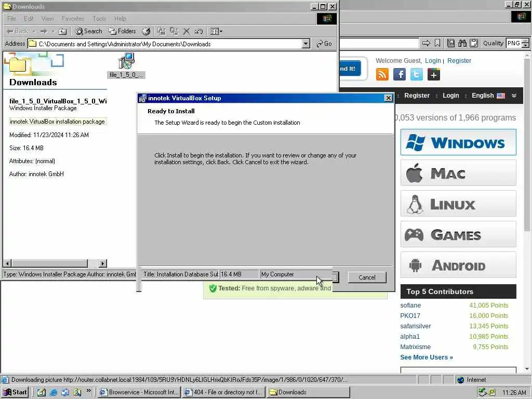Click the Twitter icon on the webpage
The image size is (532, 399).
[x=417, y=74]
